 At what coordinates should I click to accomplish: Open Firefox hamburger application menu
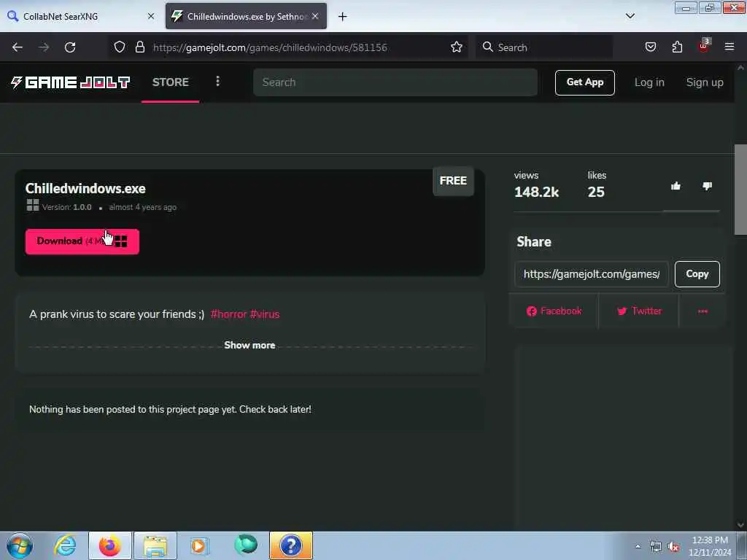[729, 47]
